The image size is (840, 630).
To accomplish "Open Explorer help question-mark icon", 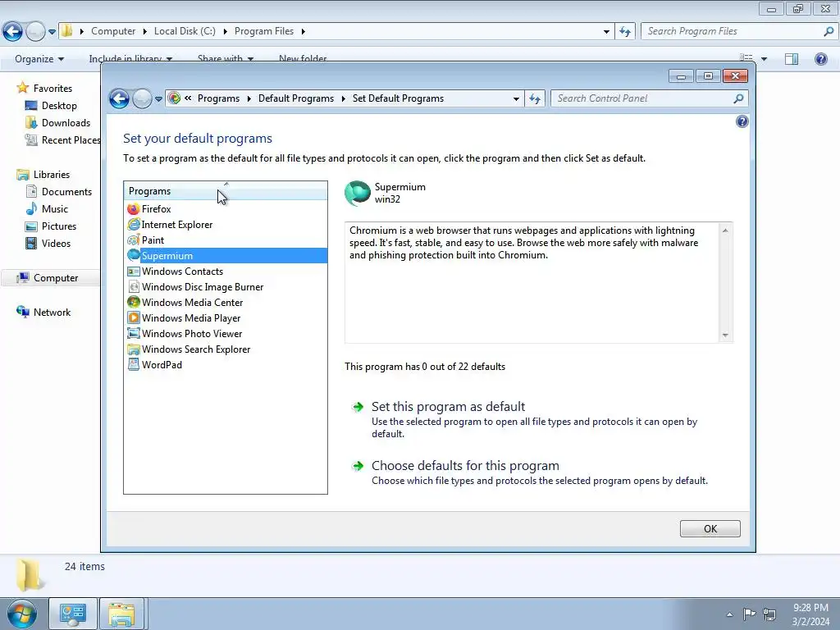I will pyautogui.click(x=820, y=59).
